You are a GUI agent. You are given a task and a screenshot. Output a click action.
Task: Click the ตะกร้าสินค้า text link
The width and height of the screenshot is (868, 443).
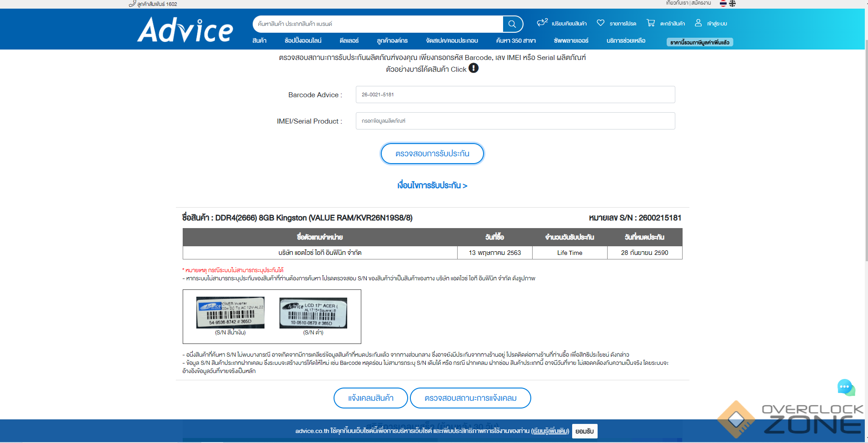pyautogui.click(x=672, y=24)
